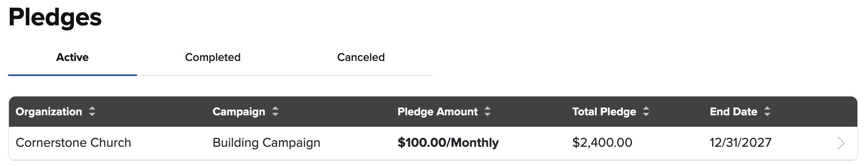Click the Campaign column header label
This screenshot has width=868, height=166.
239,112
